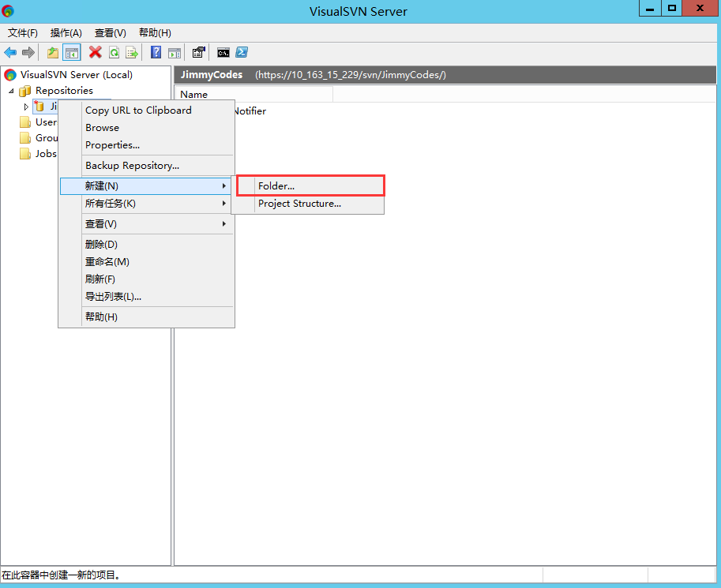Choose 删除(D) from the context menu
The image size is (721, 588).
tap(101, 245)
